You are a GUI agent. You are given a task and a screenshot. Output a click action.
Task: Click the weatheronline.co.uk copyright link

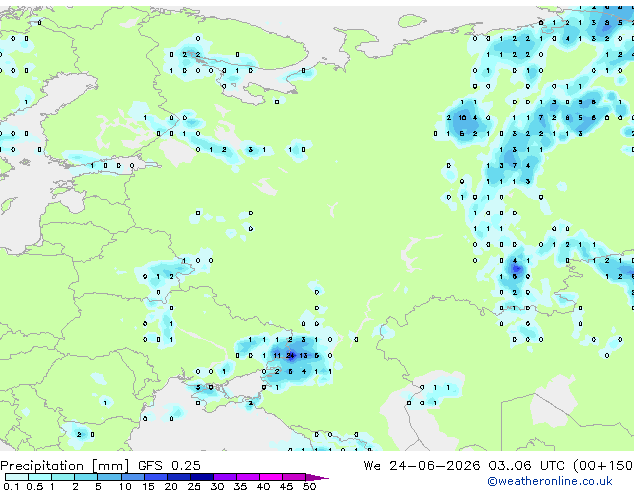click(x=550, y=481)
